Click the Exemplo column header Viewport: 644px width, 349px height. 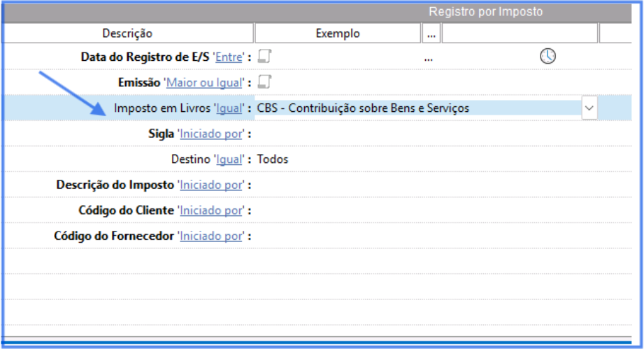coord(338,33)
